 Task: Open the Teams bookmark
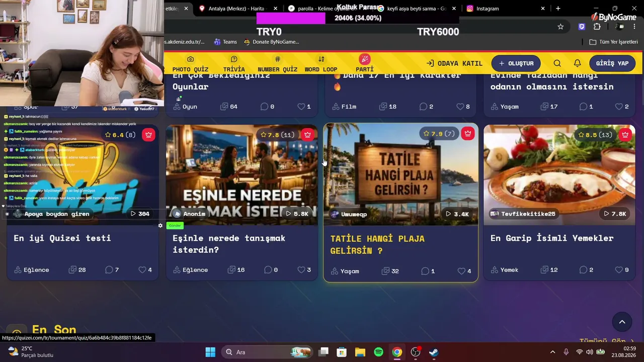pyautogui.click(x=225, y=42)
